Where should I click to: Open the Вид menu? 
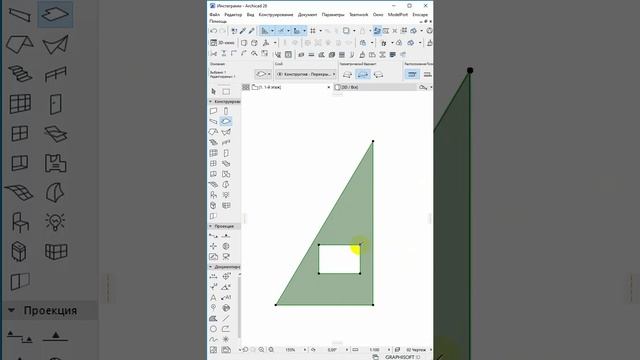coord(250,15)
